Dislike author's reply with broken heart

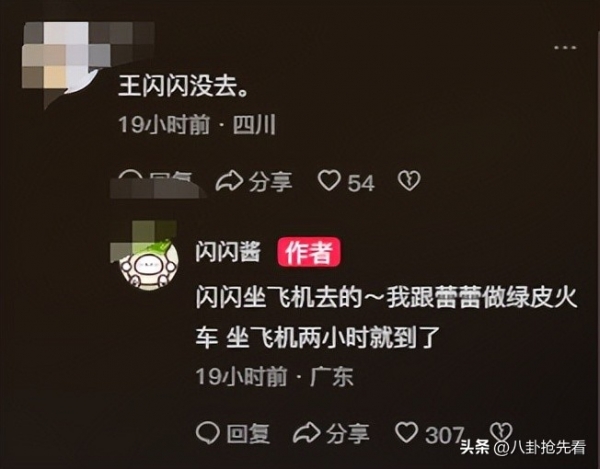(501, 432)
